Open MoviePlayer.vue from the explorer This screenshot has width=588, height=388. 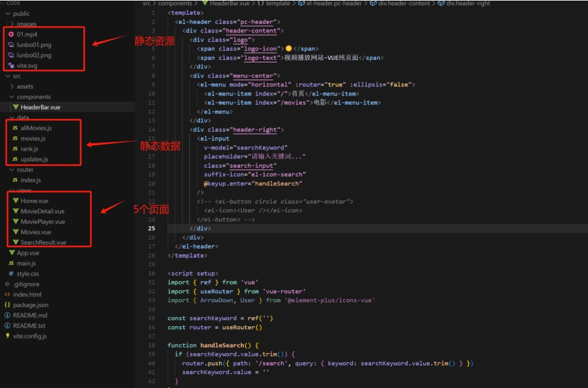(42, 222)
